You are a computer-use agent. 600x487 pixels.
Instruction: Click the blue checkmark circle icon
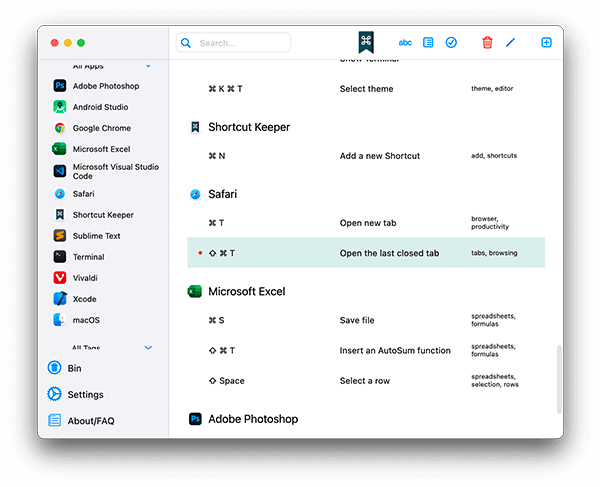451,42
